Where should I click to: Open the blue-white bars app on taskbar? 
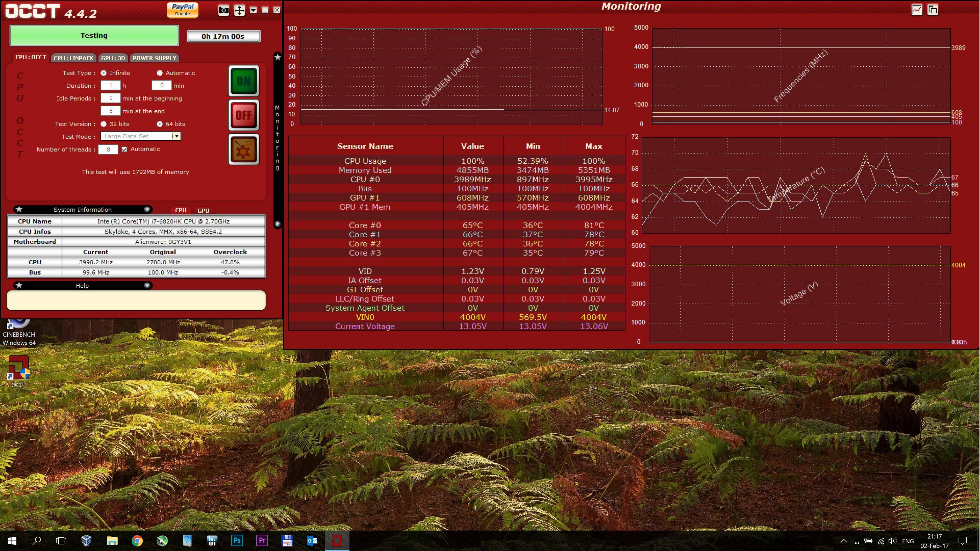coord(212,540)
